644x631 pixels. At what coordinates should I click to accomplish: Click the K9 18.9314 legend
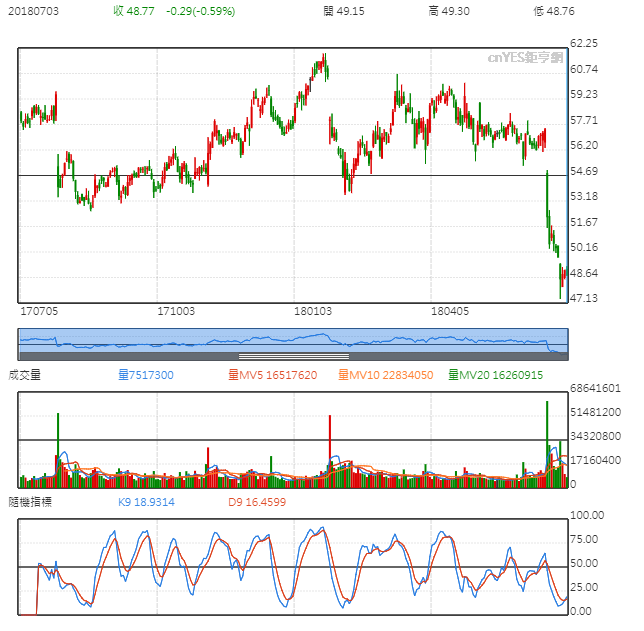pyautogui.click(x=146, y=502)
